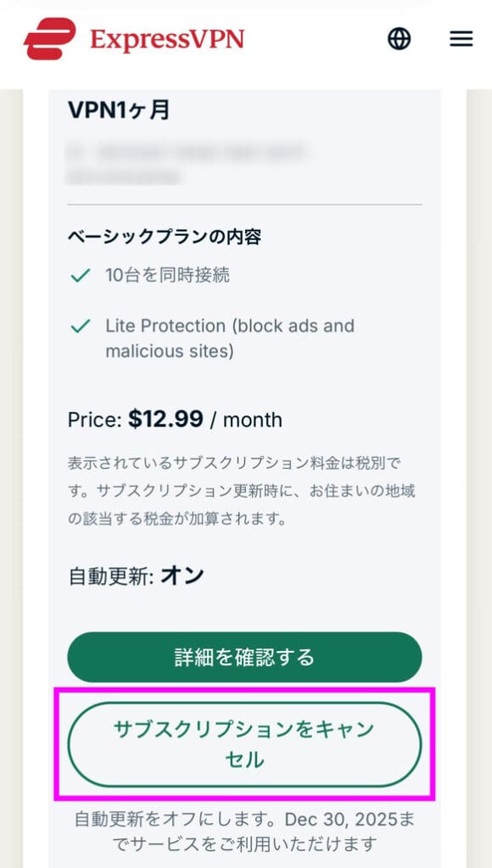The image size is (492, 868).
Task: Click the checkmark beside Lite Protection
Action: coord(81,326)
